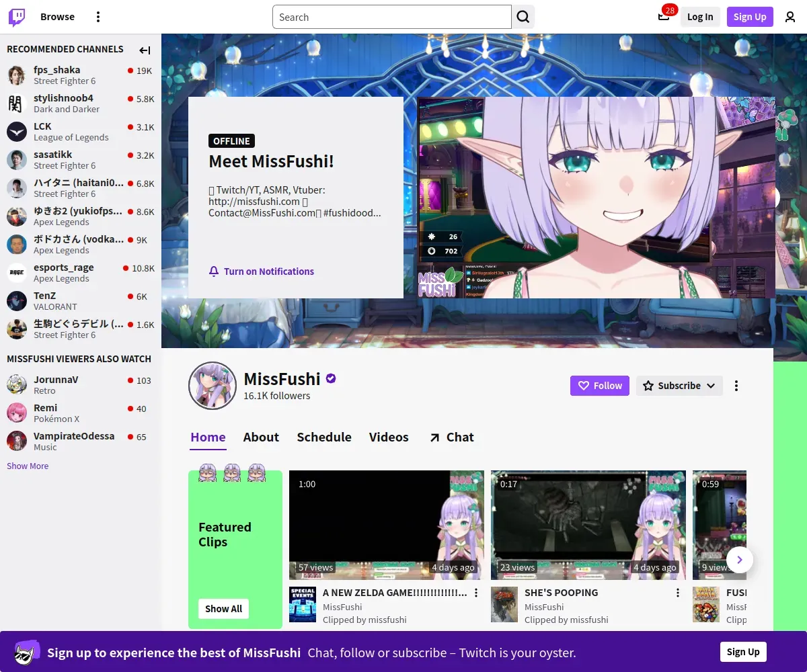Image resolution: width=807 pixels, height=672 pixels.
Task: Click the search magnifier button
Action: 523,17
